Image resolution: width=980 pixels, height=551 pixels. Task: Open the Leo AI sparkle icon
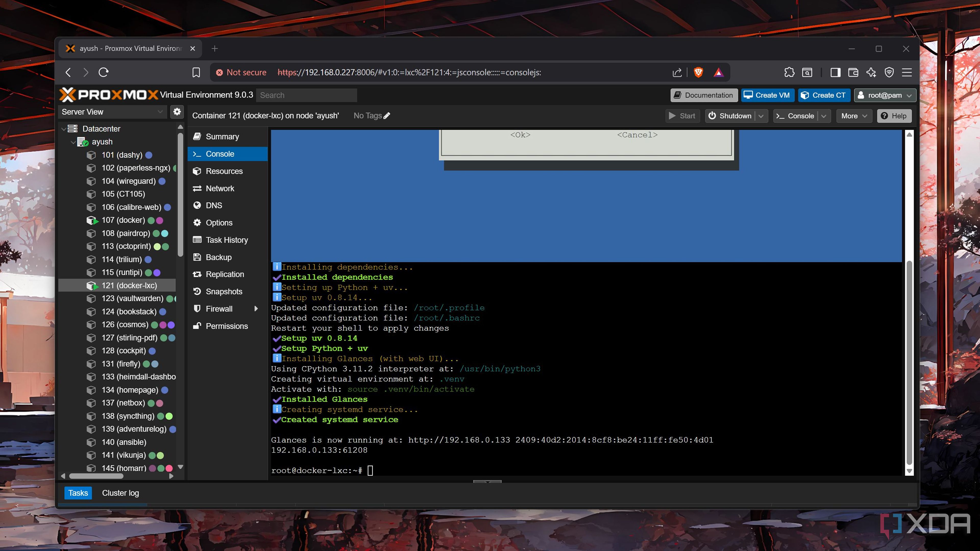(x=871, y=72)
